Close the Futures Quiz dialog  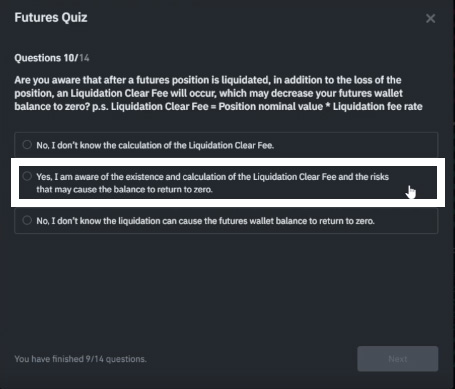430,18
